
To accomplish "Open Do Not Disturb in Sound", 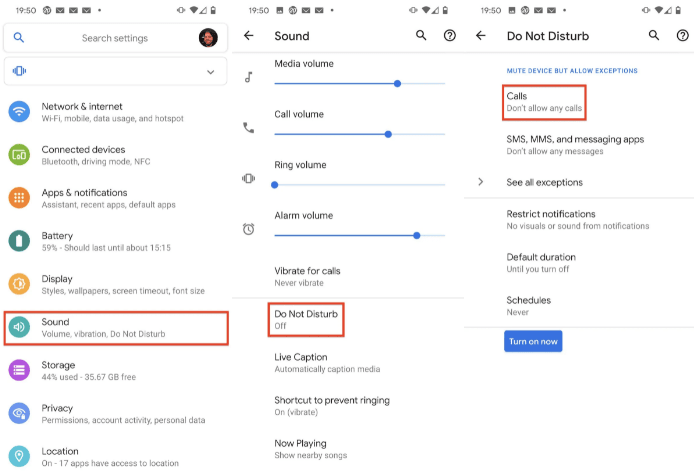I will tap(306, 320).
